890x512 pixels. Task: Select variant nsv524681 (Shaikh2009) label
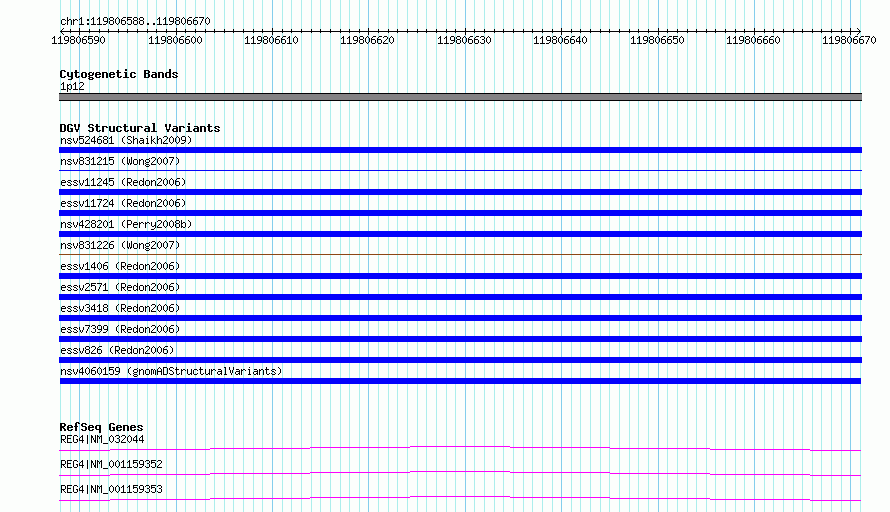pos(126,140)
